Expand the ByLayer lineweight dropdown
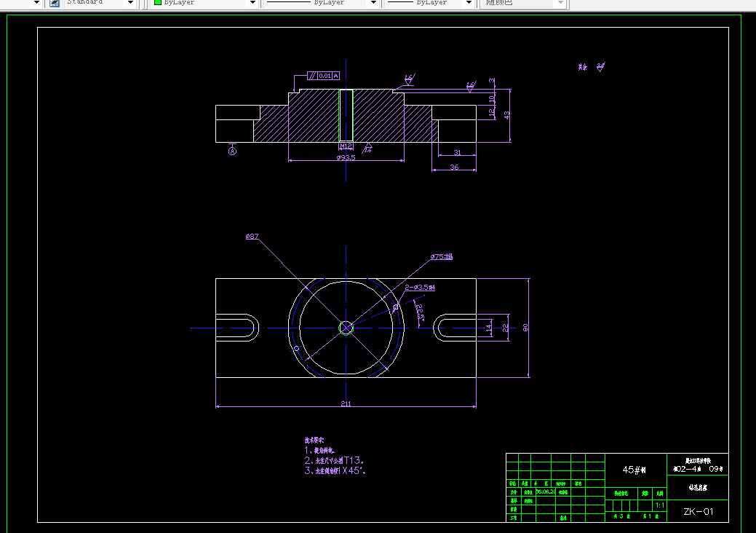Viewport: 756px width, 533px height. (468, 3)
